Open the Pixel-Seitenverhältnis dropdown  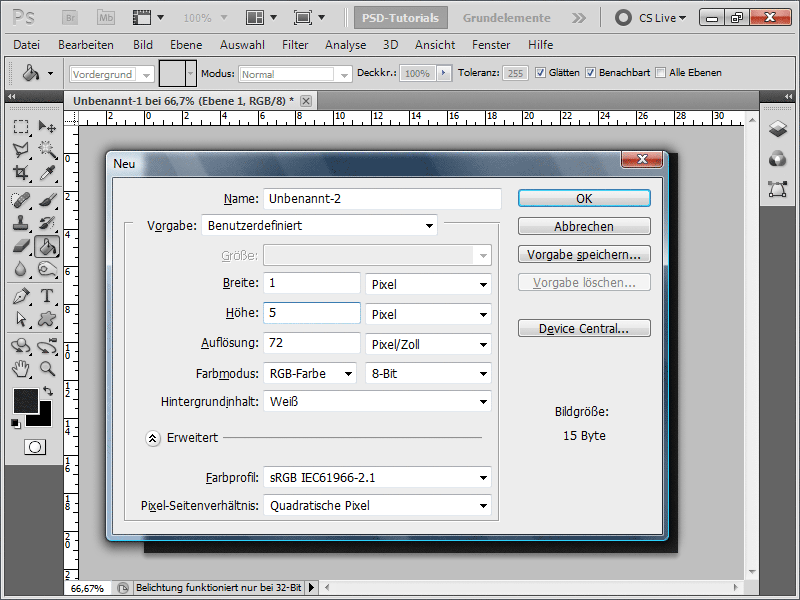[x=378, y=506]
